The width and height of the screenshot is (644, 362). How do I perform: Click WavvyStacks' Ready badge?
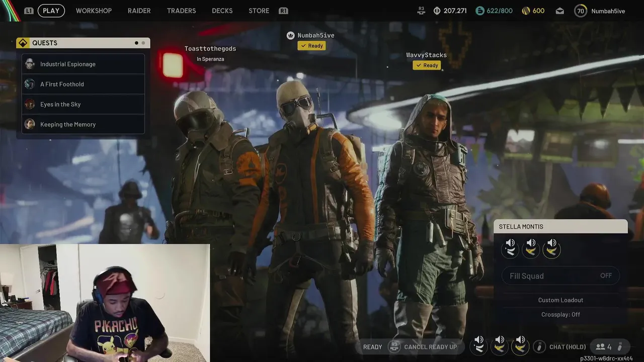coord(427,65)
